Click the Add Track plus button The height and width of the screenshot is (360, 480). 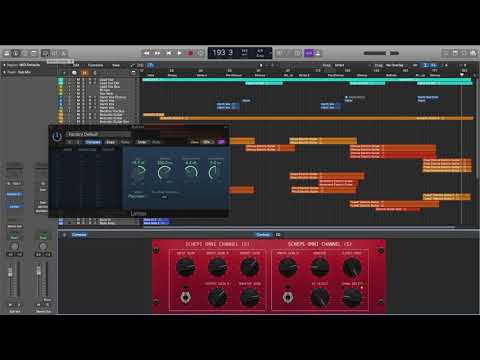(64, 73)
